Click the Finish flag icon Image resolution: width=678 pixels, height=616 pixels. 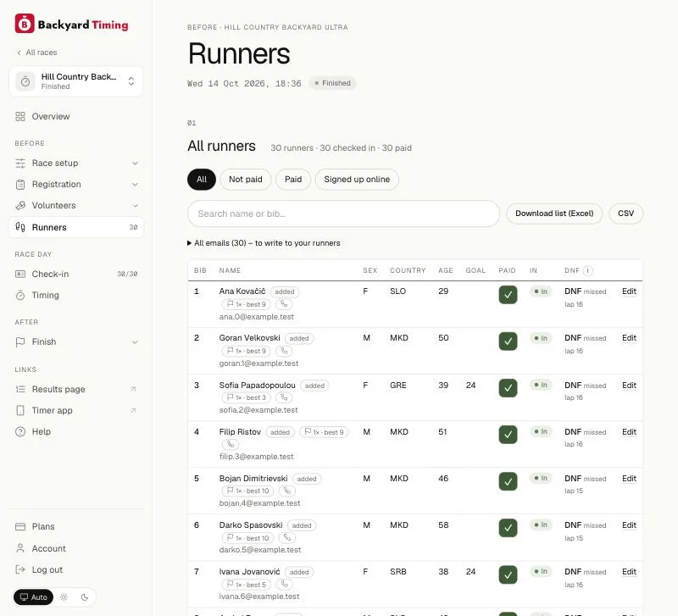20,342
